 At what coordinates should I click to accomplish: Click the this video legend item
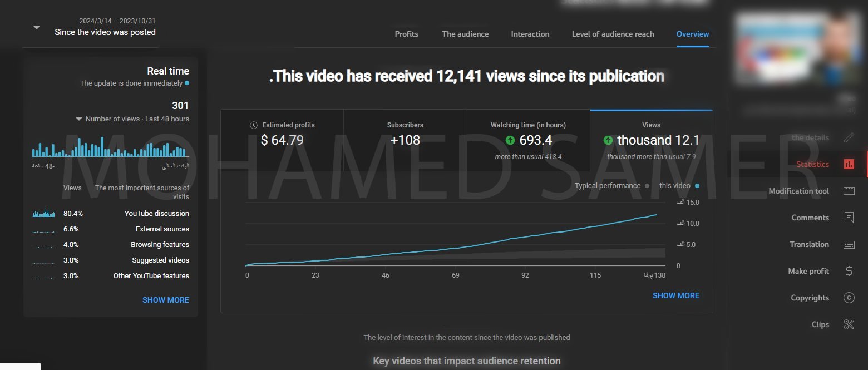point(679,186)
